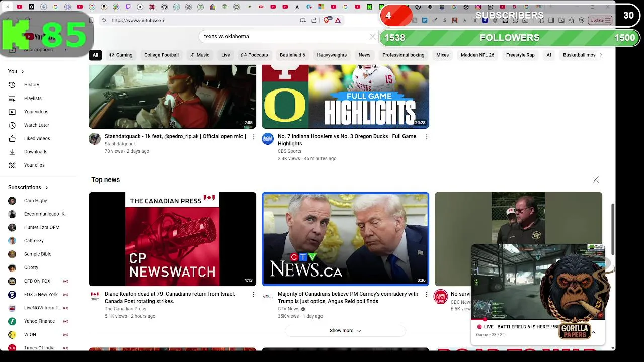644x362 pixels.
Task: Open the Cam Higby subscription channel
Action: click(x=35, y=201)
